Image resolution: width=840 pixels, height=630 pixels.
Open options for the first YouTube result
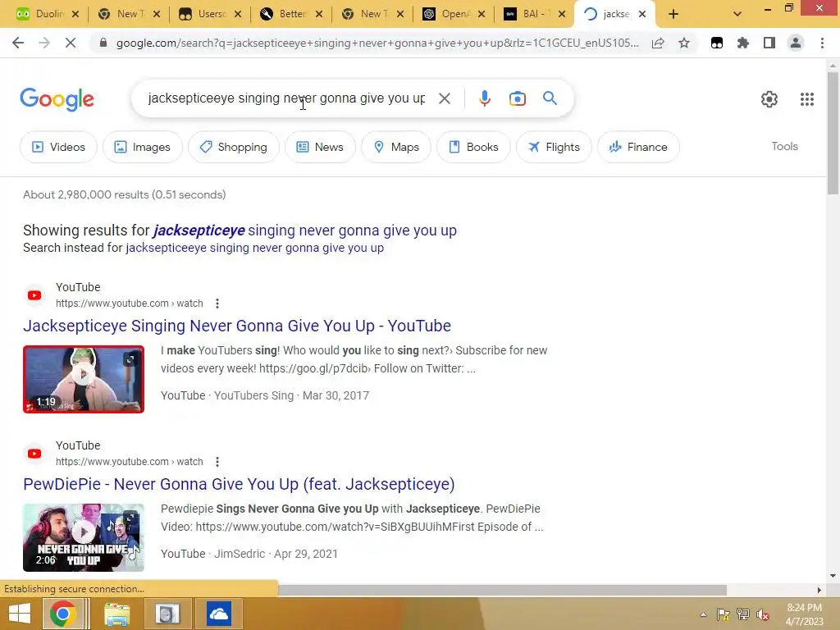(x=217, y=304)
